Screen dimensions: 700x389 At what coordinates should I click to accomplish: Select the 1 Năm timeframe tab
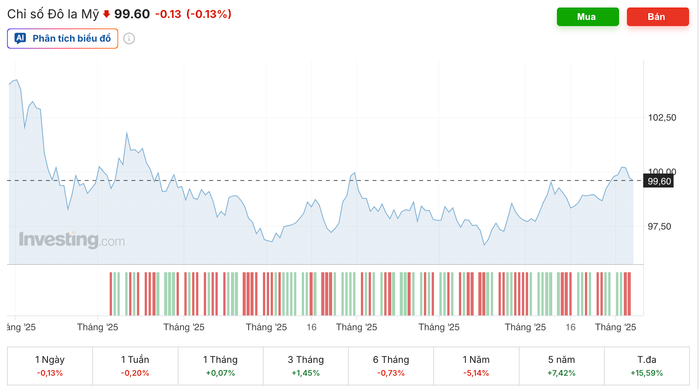coord(476,366)
